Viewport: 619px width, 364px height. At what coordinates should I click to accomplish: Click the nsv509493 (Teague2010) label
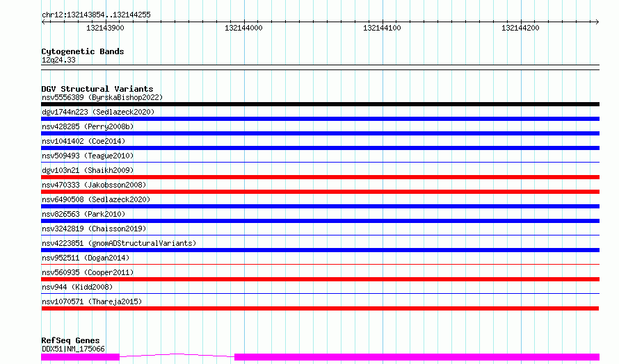tap(88, 156)
